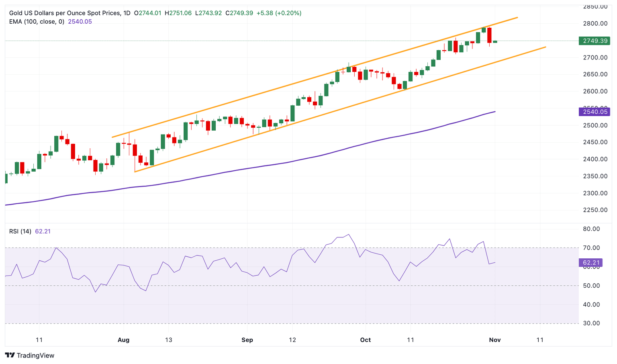Click the Aug label on time axis
Image resolution: width=617 pixels, height=364 pixels.
click(x=123, y=340)
